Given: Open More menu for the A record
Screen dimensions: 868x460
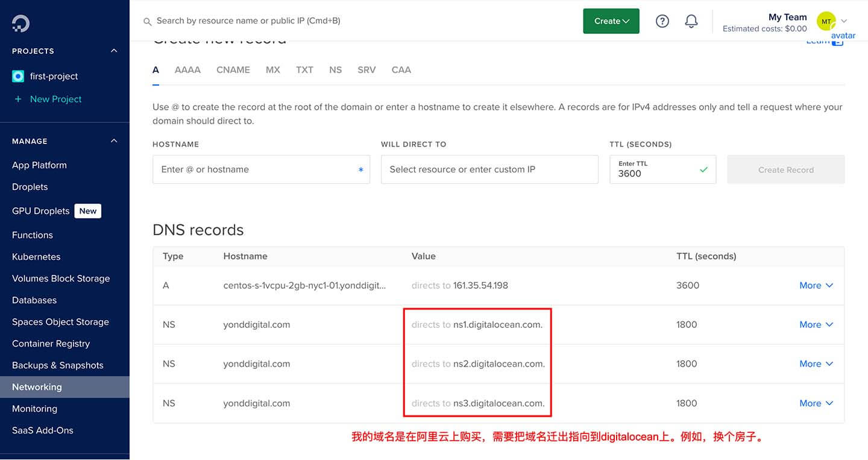Looking at the screenshot, I should coord(816,285).
